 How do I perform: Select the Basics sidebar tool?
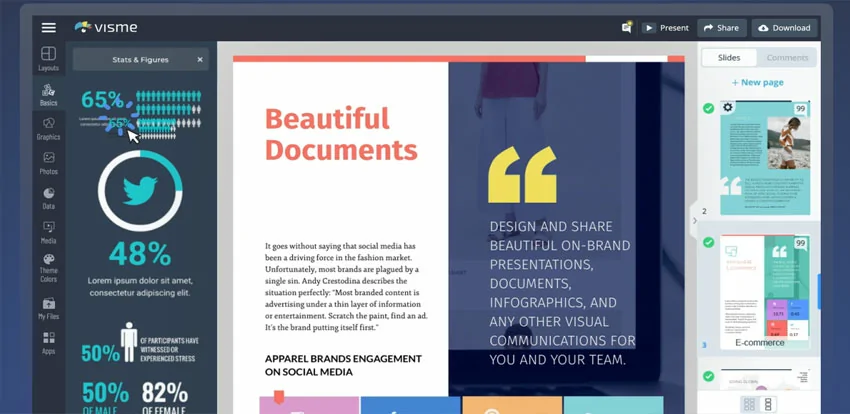(48, 95)
